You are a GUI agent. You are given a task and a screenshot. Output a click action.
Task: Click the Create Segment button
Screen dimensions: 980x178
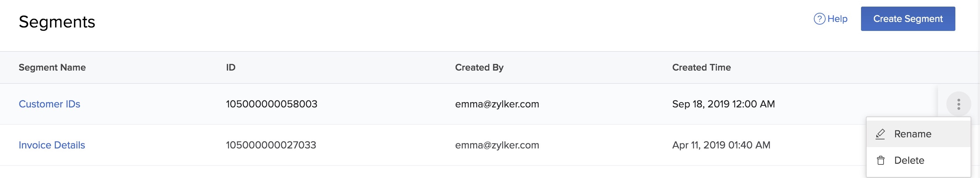[x=908, y=19]
